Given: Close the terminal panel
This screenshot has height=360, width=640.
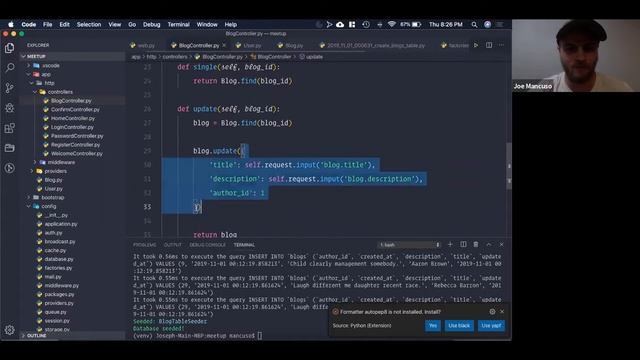Looking at the screenshot, I should (x=502, y=244).
